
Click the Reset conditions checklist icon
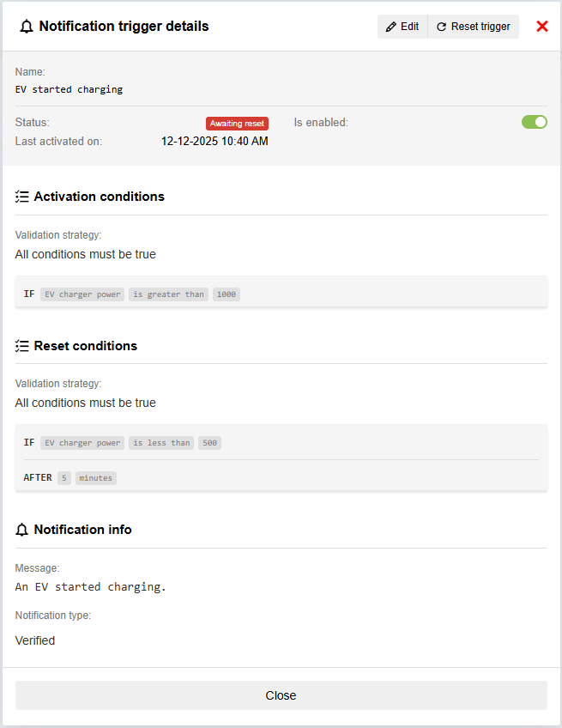[22, 346]
